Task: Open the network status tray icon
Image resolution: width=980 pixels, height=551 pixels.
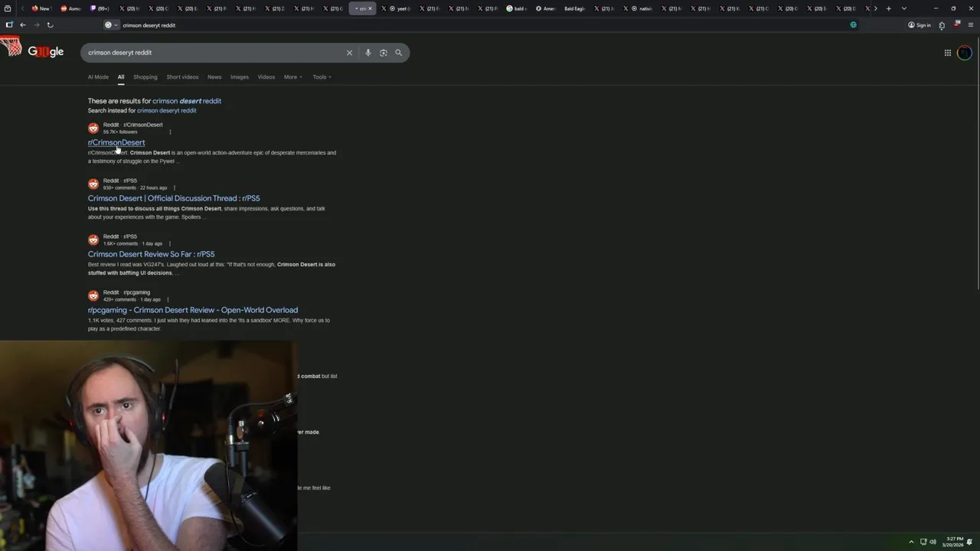Action: pyautogui.click(x=923, y=542)
